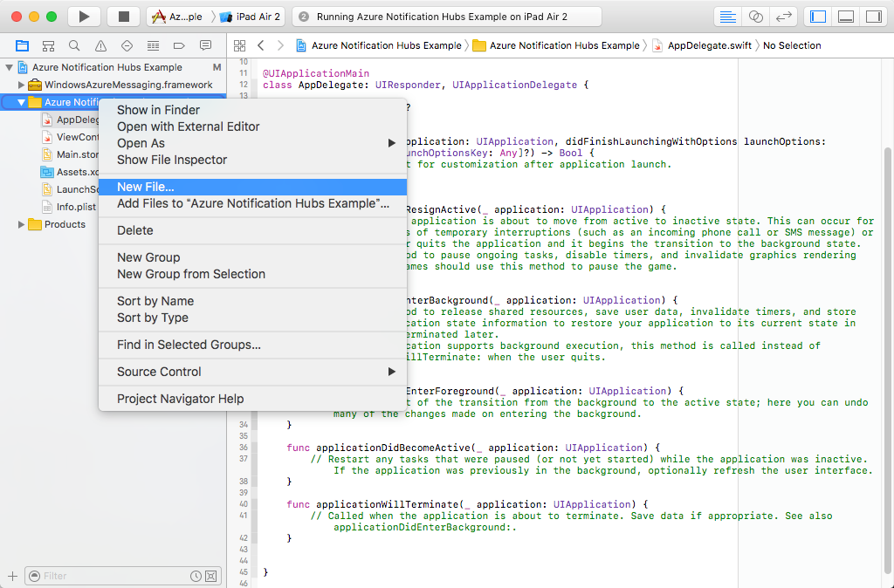Toggle the Debug area visibility
The image size is (894, 588).
pyautogui.click(x=844, y=15)
